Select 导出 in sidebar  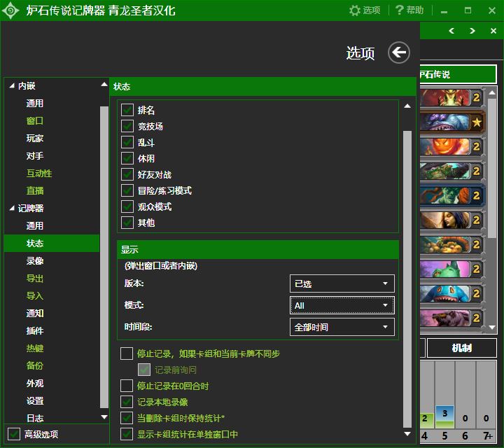click(35, 279)
